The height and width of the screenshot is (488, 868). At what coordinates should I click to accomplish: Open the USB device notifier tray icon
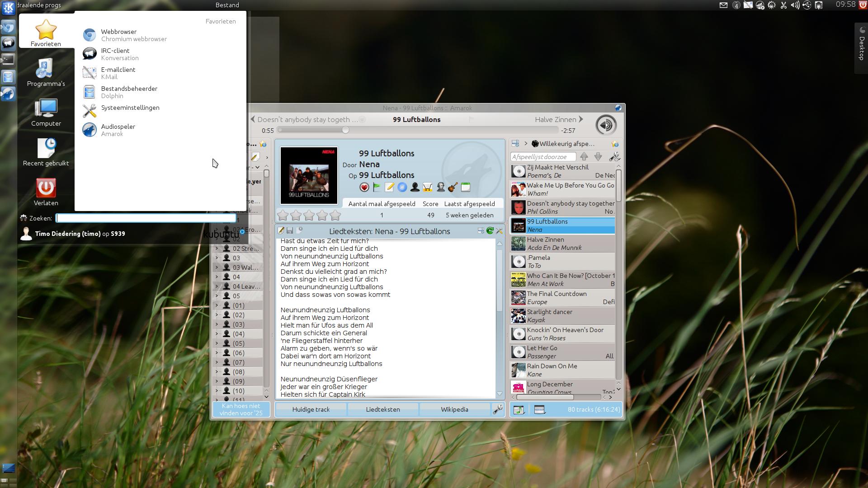tap(807, 5)
